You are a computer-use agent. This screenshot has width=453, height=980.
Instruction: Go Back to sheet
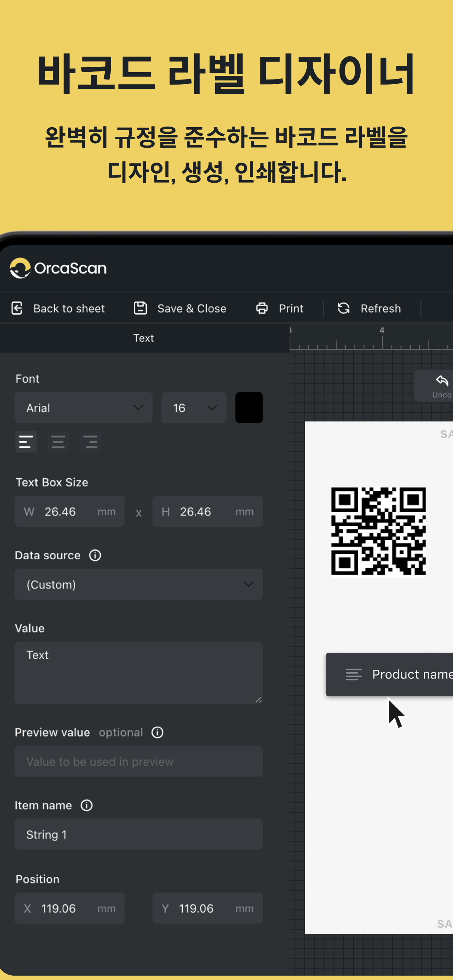58,308
